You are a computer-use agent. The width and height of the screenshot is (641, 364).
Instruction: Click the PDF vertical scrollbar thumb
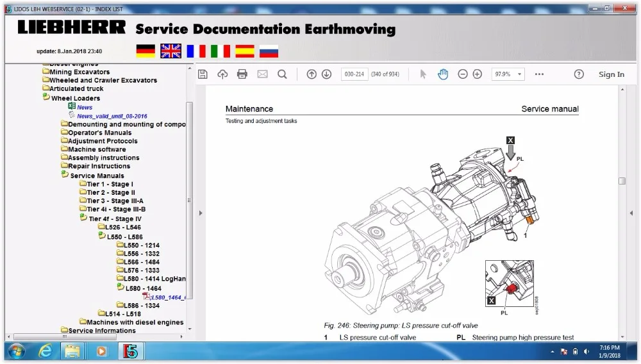[x=622, y=181]
